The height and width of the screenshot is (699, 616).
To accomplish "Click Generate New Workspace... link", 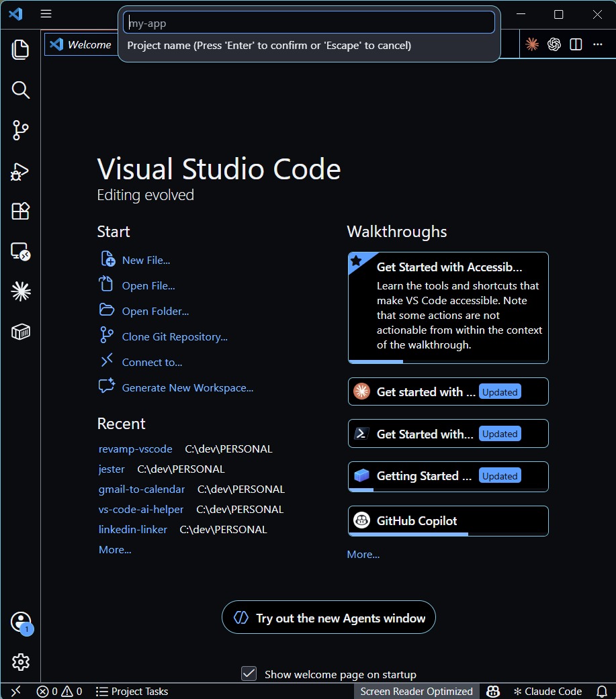I will click(188, 388).
